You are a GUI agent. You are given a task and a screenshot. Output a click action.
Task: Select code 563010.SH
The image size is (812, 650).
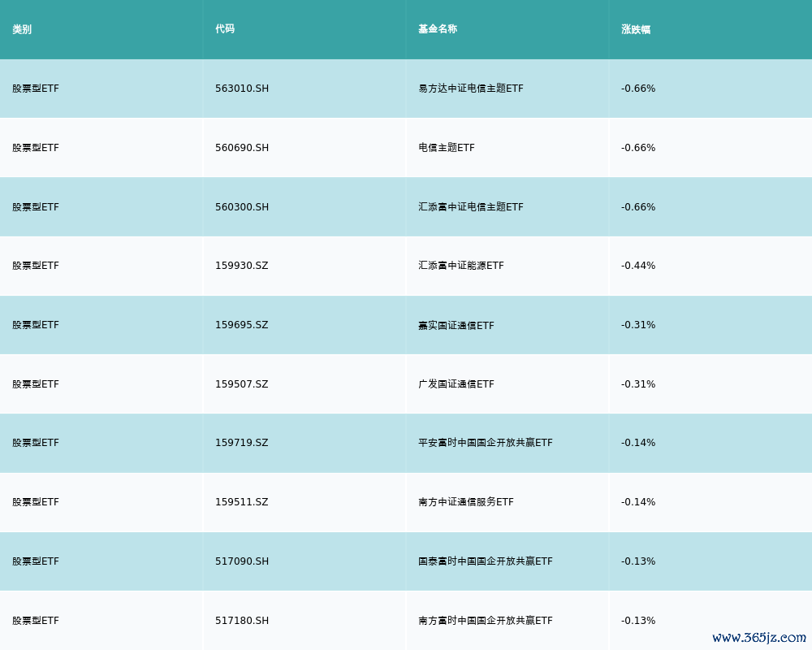coord(242,89)
